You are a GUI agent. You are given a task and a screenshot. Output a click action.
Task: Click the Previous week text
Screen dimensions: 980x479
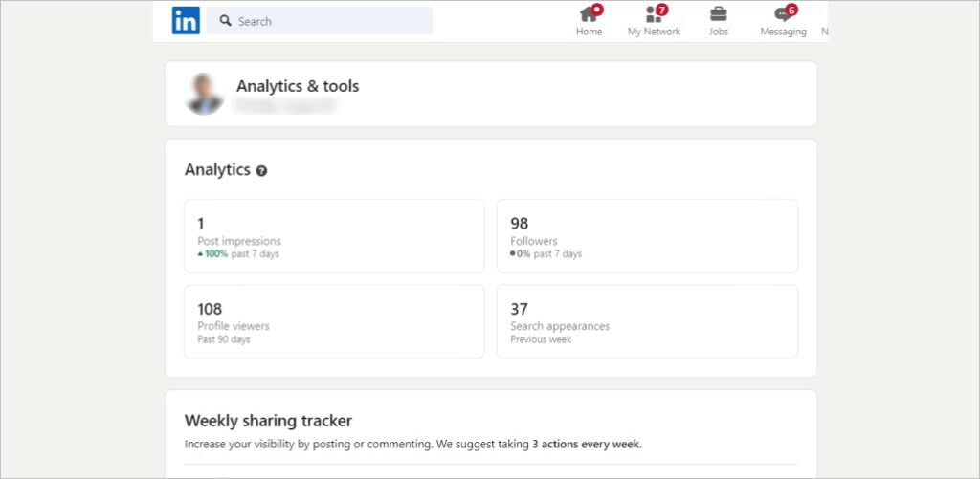tap(541, 339)
